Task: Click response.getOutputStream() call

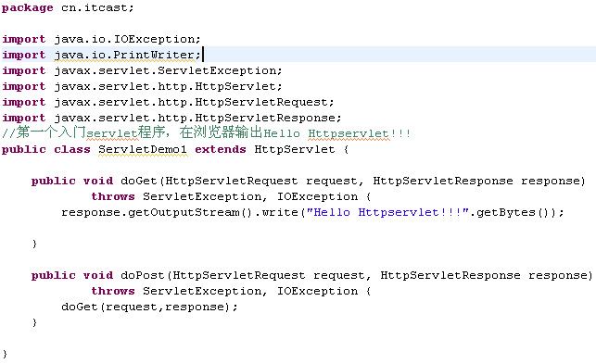Action: pos(157,212)
